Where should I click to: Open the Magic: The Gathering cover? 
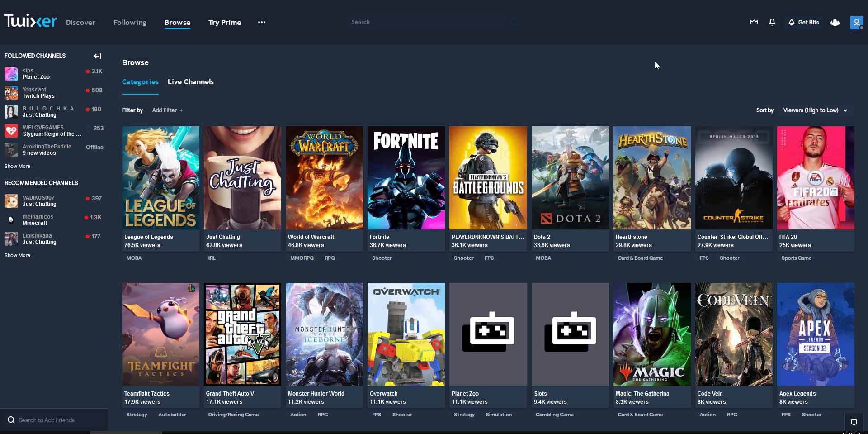pyautogui.click(x=652, y=334)
